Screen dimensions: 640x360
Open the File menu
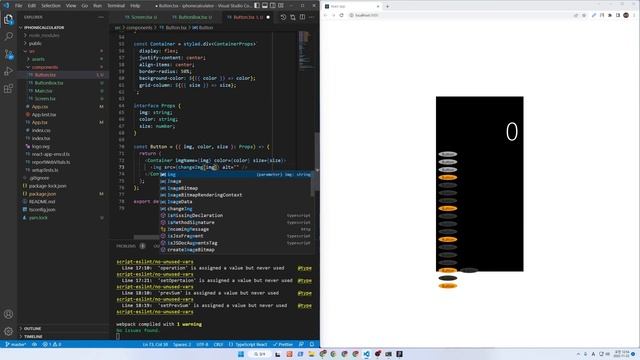[18, 6]
